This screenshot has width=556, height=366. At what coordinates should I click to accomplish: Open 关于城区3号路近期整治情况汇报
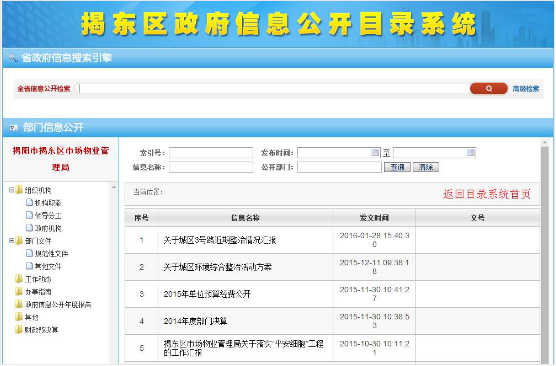[x=219, y=240]
